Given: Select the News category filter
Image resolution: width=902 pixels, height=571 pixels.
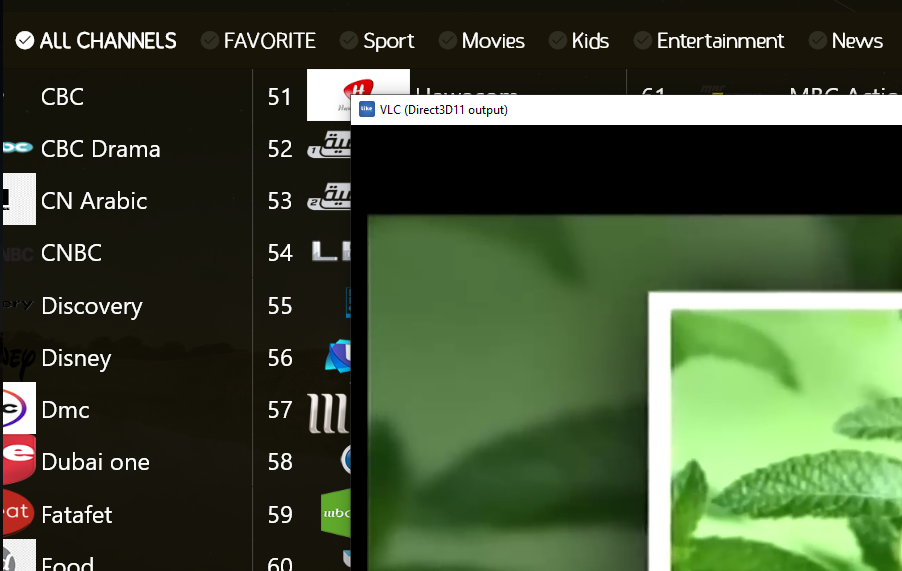Looking at the screenshot, I should pos(846,41).
